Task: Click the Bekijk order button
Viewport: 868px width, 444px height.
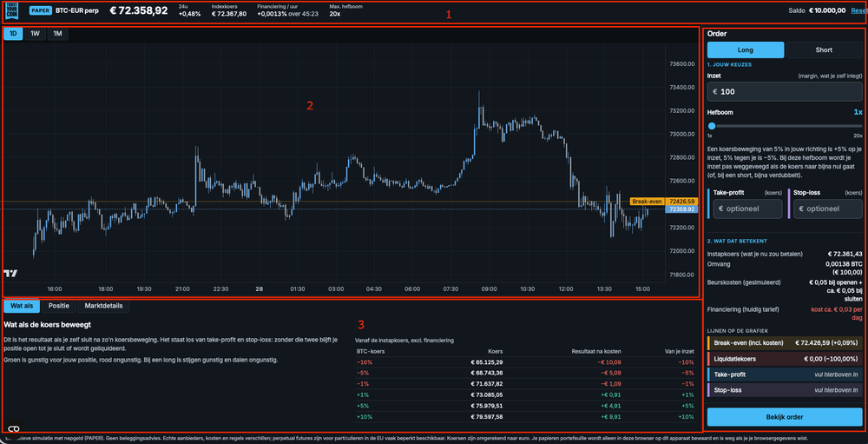Action: point(785,417)
